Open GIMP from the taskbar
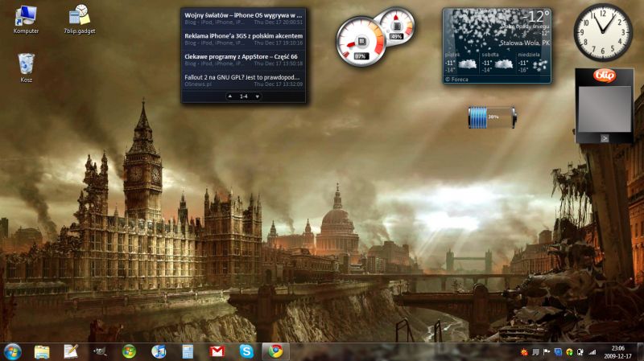 point(100,351)
